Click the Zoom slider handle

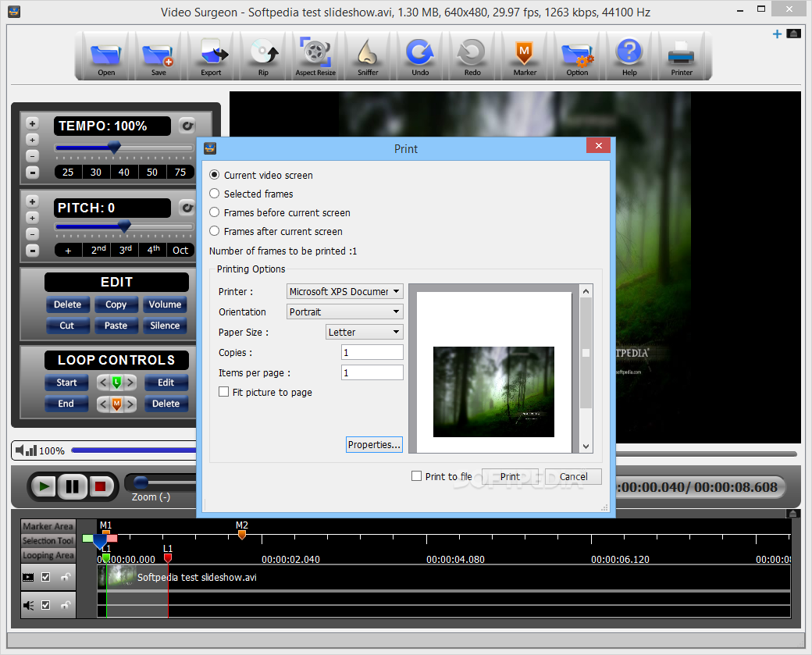point(141,482)
